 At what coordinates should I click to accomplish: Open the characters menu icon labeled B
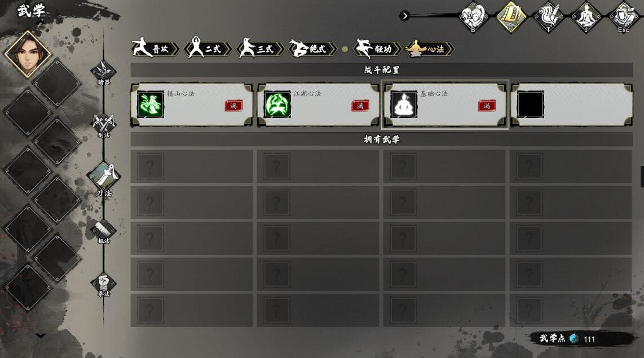[x=473, y=17]
